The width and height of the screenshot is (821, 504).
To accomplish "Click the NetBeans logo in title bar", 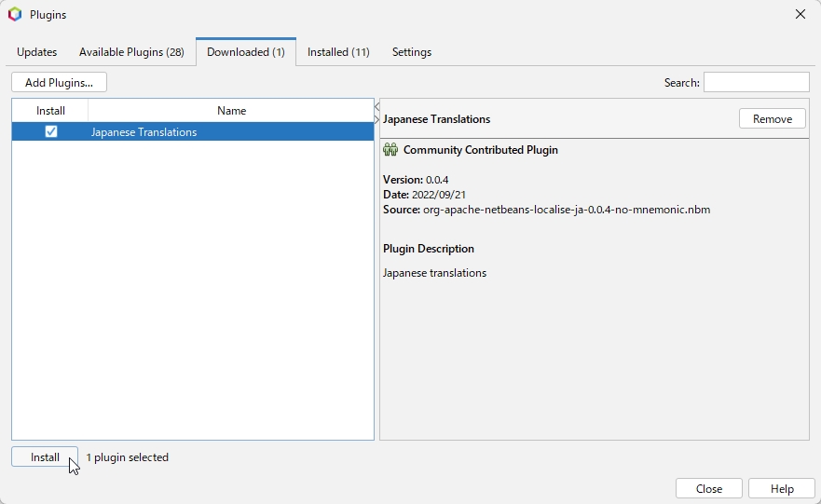I will [15, 15].
